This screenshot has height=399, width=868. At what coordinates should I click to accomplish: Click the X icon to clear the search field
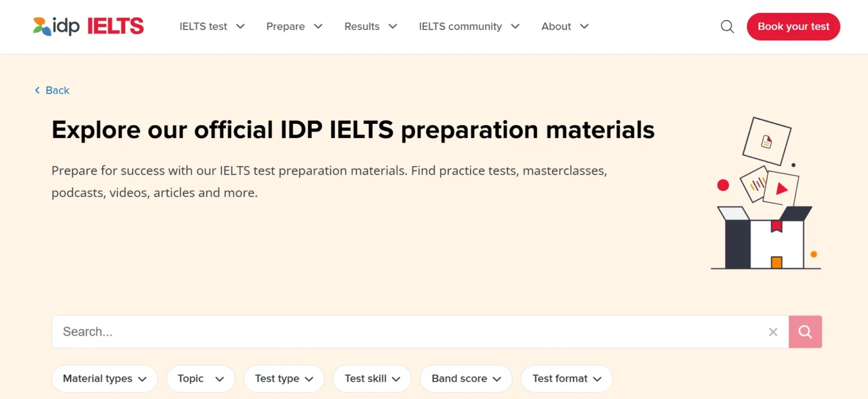tap(773, 331)
